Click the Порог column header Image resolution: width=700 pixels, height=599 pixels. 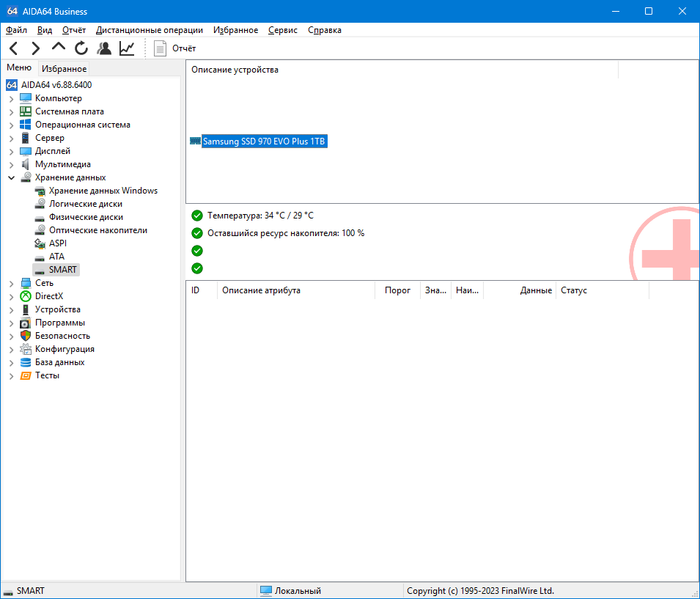pyautogui.click(x=397, y=290)
